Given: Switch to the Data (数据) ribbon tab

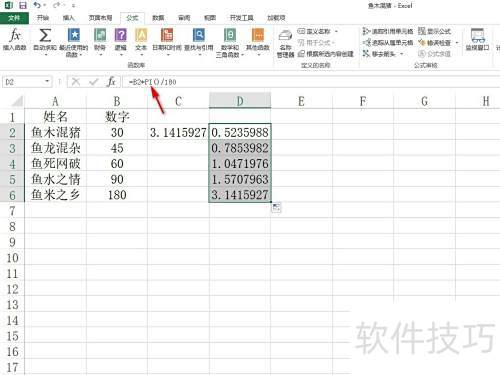Looking at the screenshot, I should pos(158,18).
